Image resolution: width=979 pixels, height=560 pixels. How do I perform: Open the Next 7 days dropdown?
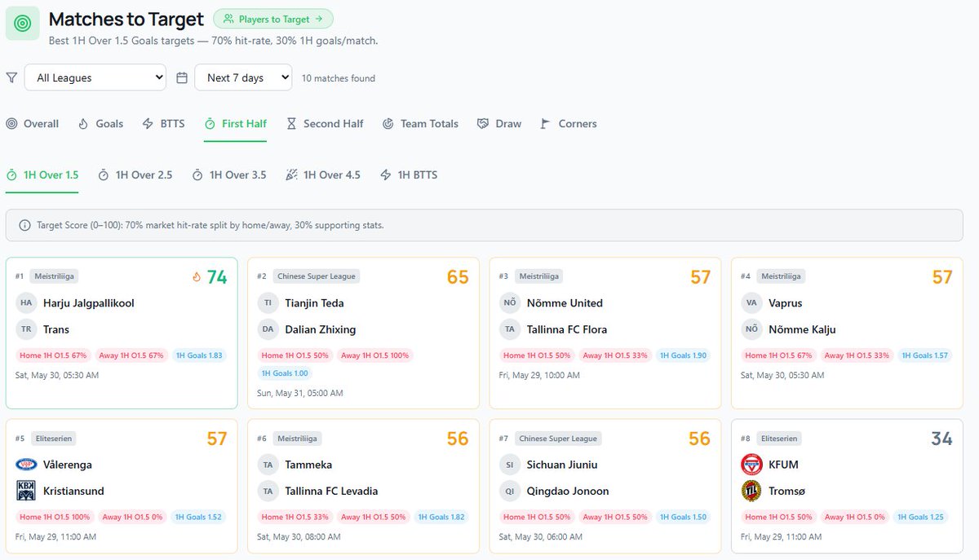(x=243, y=77)
